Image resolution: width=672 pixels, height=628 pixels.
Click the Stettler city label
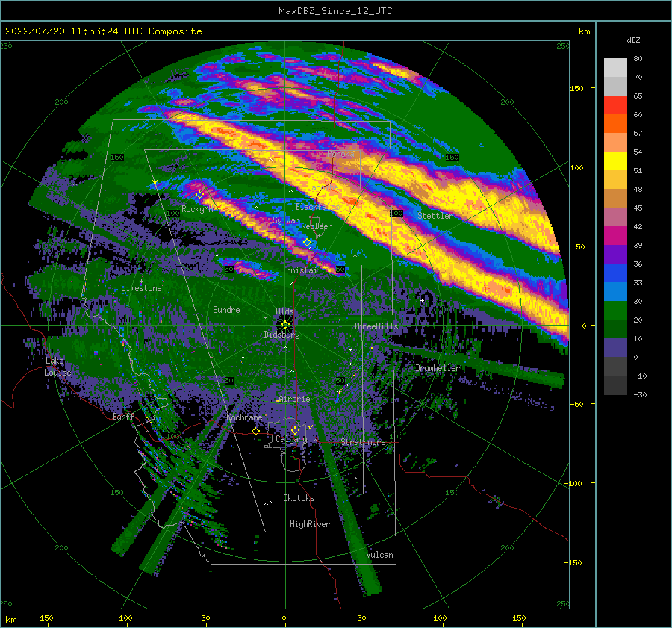click(x=435, y=216)
